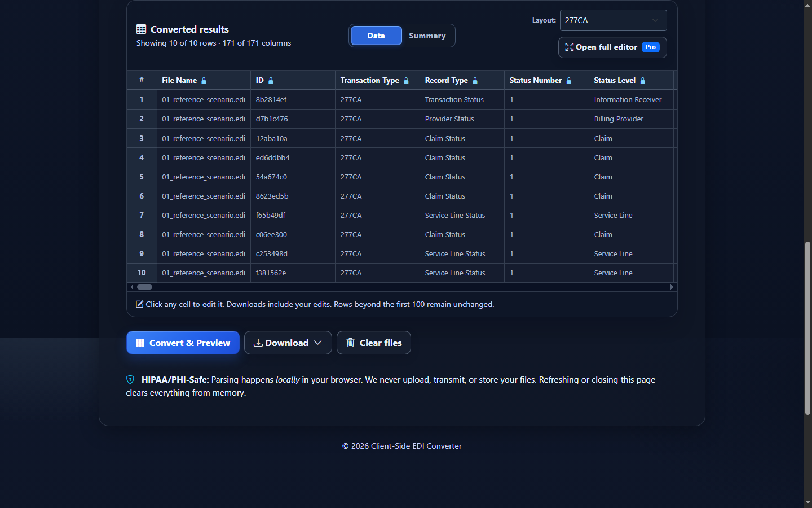Click the Status Level column header
Screen dimensions: 812x508
pyautogui.click(x=631, y=80)
